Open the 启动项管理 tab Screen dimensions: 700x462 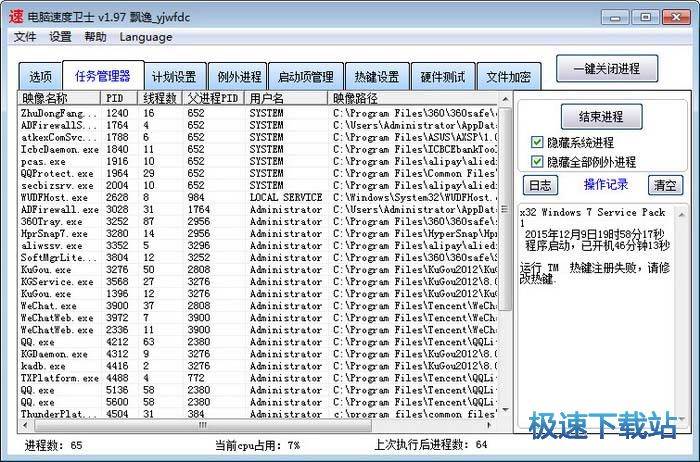click(x=305, y=77)
